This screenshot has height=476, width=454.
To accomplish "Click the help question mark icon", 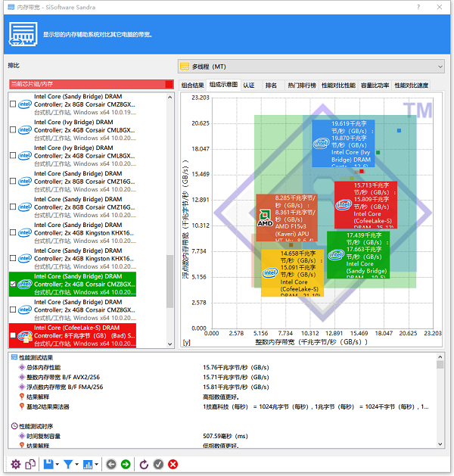I will (418, 7).
